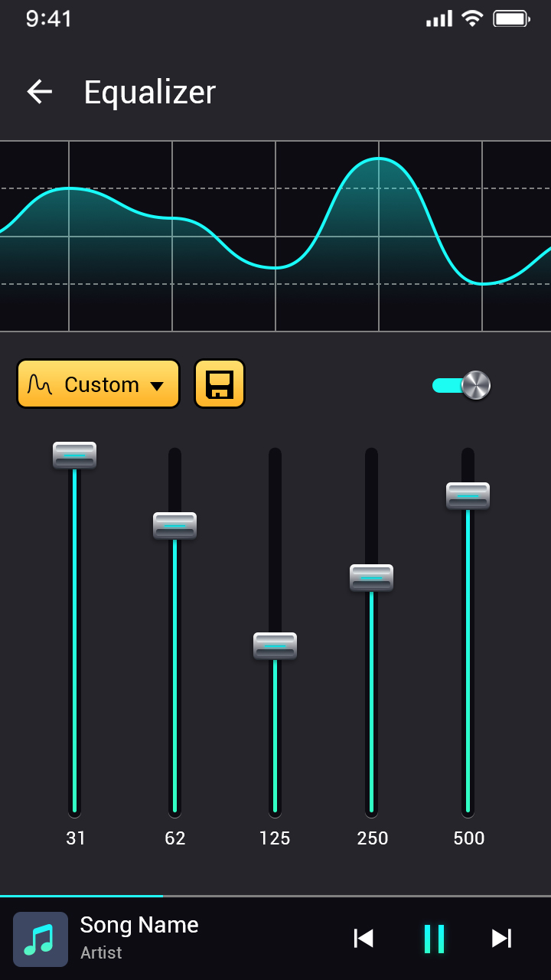Click the 62 Hz slider handle
The width and height of the screenshot is (551, 980).
pos(174,525)
